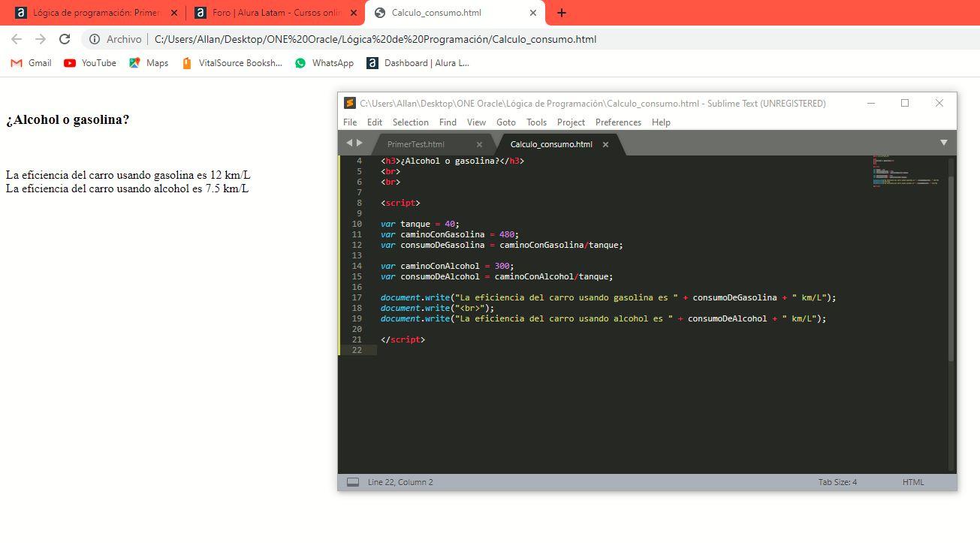Screen dimensions: 980x543
Task: Open Dashboard Alura bookmark link
Action: coord(418,63)
